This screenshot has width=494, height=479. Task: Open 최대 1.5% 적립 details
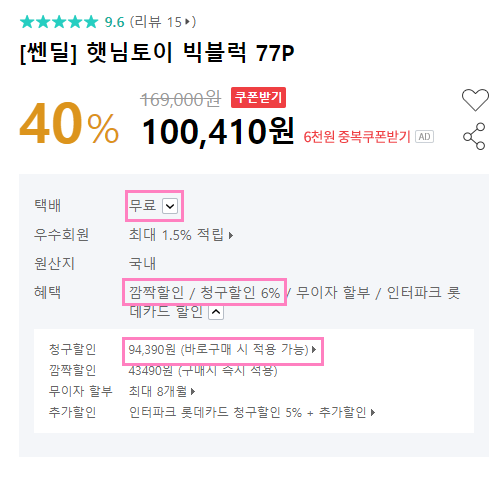(181, 235)
